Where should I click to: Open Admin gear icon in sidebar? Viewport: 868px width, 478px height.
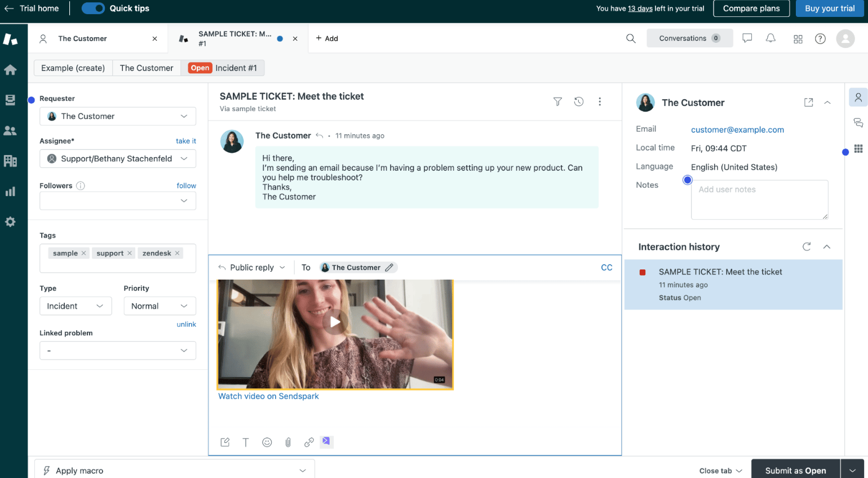(10, 222)
